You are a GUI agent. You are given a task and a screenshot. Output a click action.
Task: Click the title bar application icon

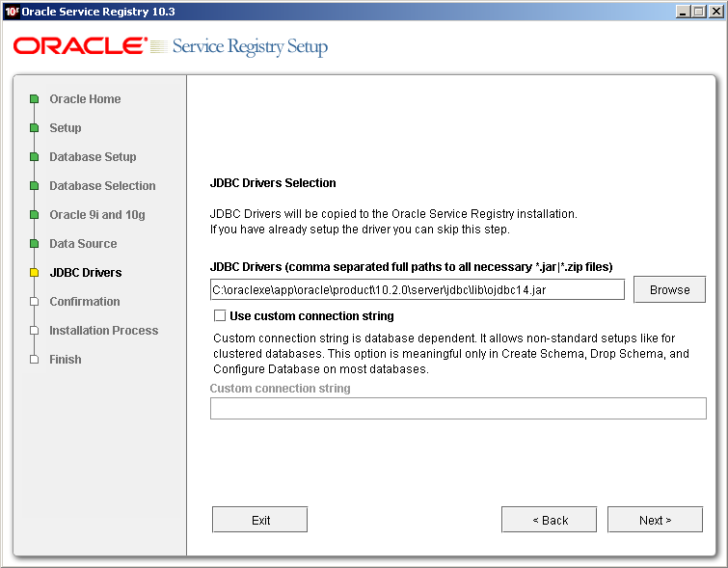pos(12,12)
